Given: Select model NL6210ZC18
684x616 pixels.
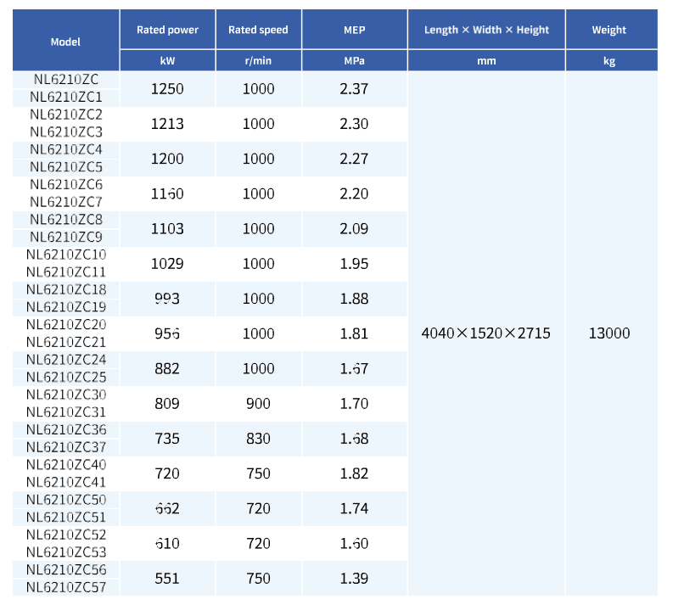Looking at the screenshot, I should point(66,289).
